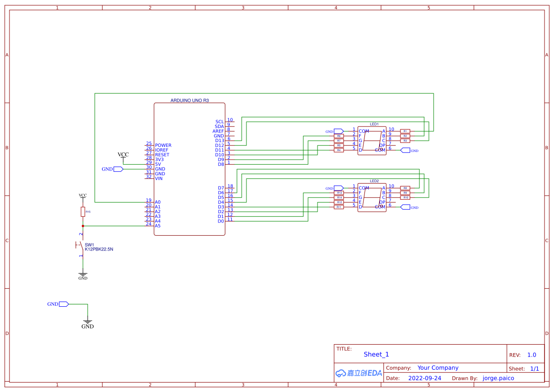Select the VCC net flag above resistor R15
The width and height of the screenshot is (554, 392).
tap(83, 194)
